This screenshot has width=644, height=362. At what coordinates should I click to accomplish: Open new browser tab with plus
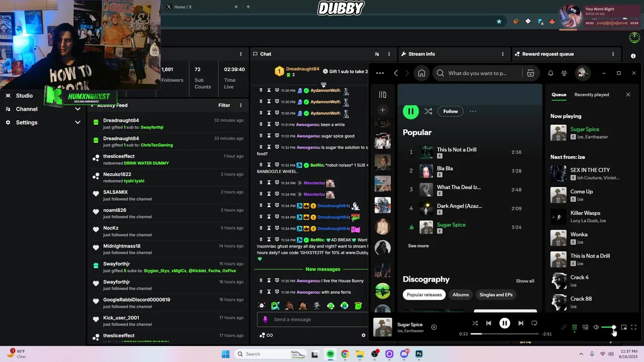[x=248, y=7]
